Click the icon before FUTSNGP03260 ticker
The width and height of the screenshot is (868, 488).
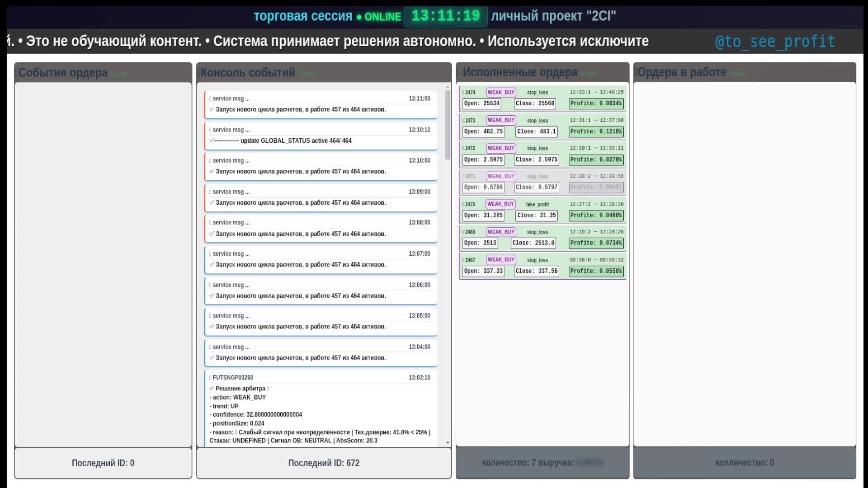pyautogui.click(x=210, y=378)
